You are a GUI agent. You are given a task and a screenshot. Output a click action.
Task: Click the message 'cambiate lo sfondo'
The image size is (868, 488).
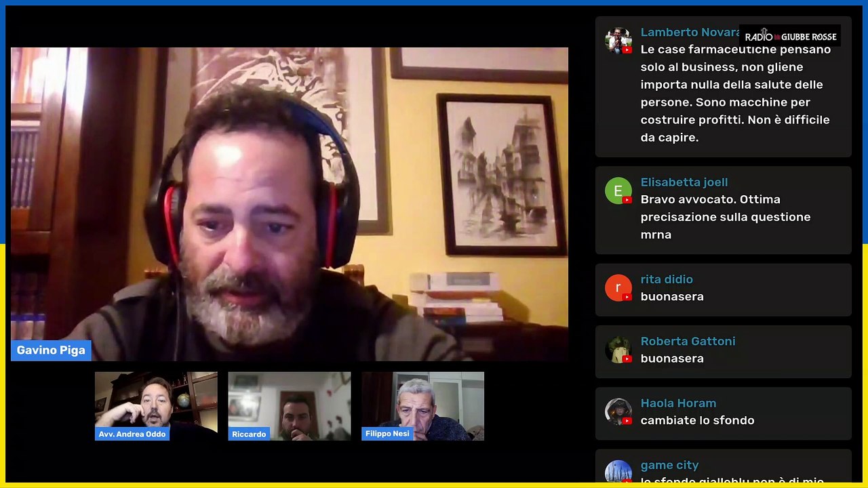697,420
